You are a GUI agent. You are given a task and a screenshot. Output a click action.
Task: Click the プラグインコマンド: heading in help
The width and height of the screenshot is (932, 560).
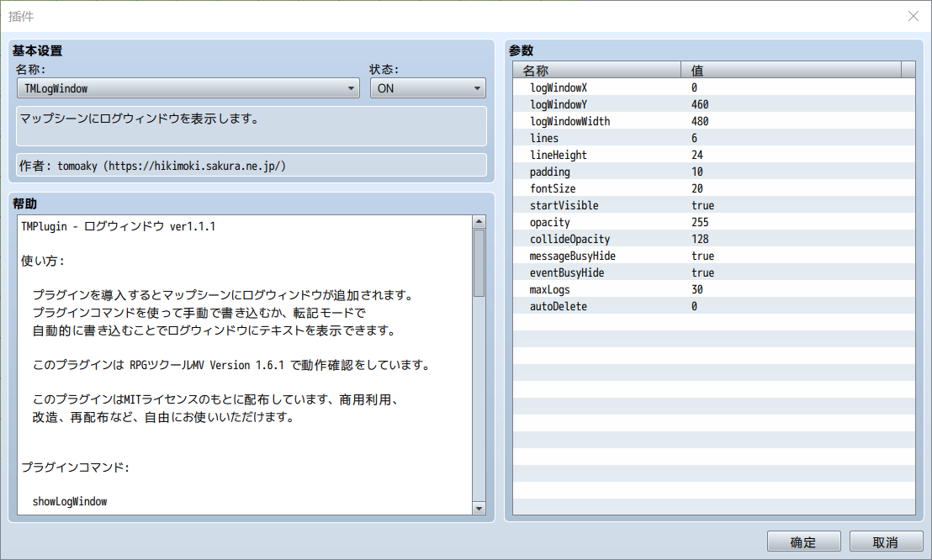tap(76, 468)
